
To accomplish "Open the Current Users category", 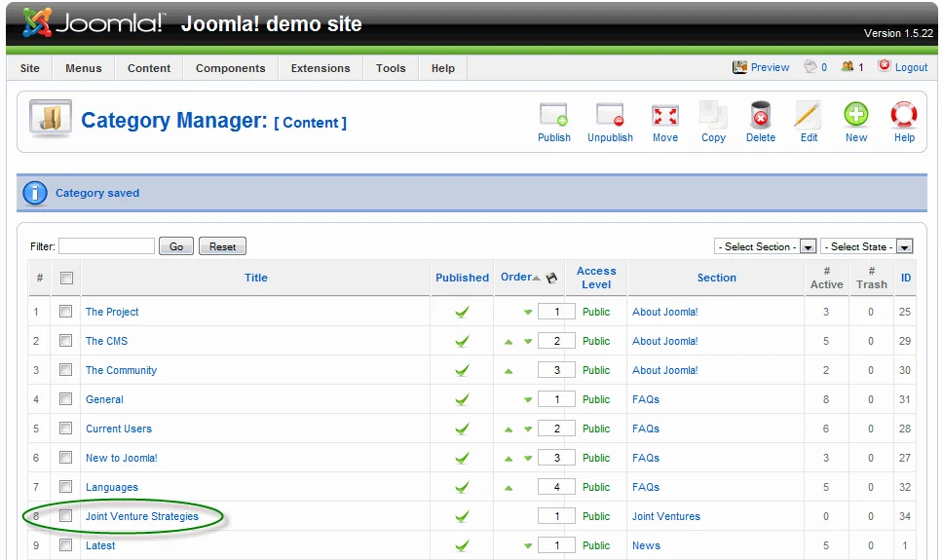I will pos(119,429).
